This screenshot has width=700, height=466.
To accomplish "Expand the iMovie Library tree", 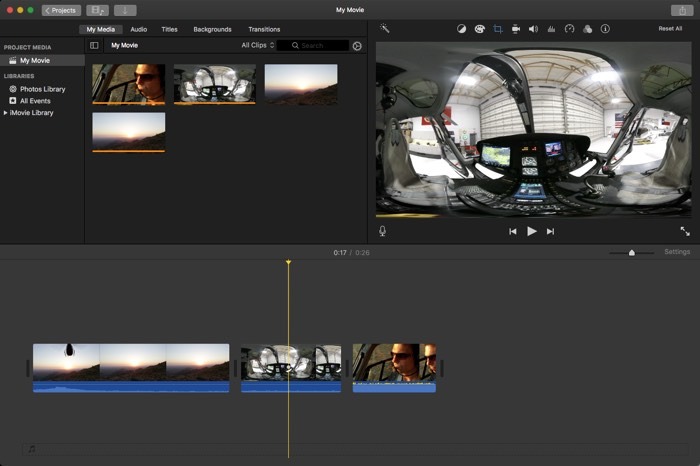I will tap(5, 113).
